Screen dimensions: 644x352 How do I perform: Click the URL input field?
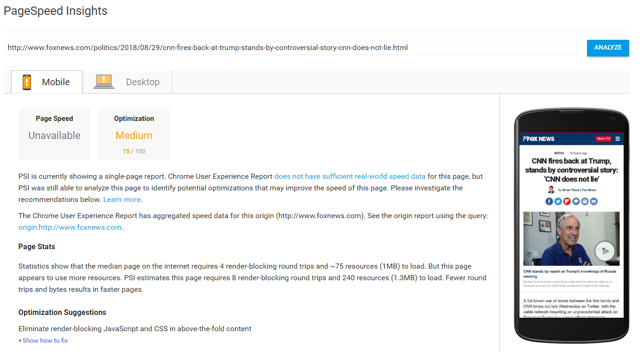point(290,48)
